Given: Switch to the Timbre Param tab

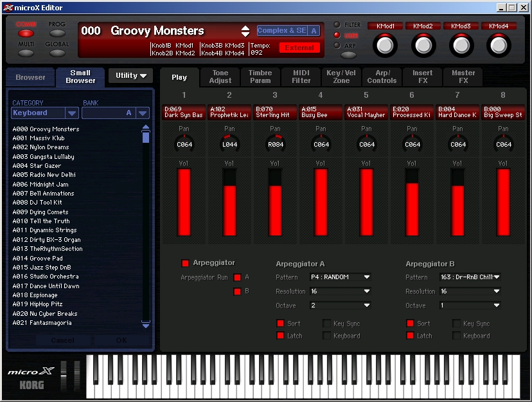Looking at the screenshot, I should coord(260,77).
